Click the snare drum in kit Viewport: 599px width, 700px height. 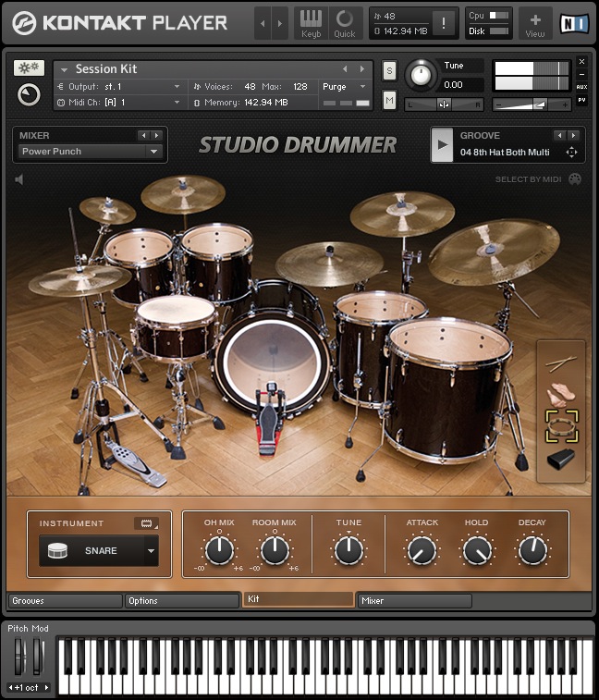[x=177, y=328]
